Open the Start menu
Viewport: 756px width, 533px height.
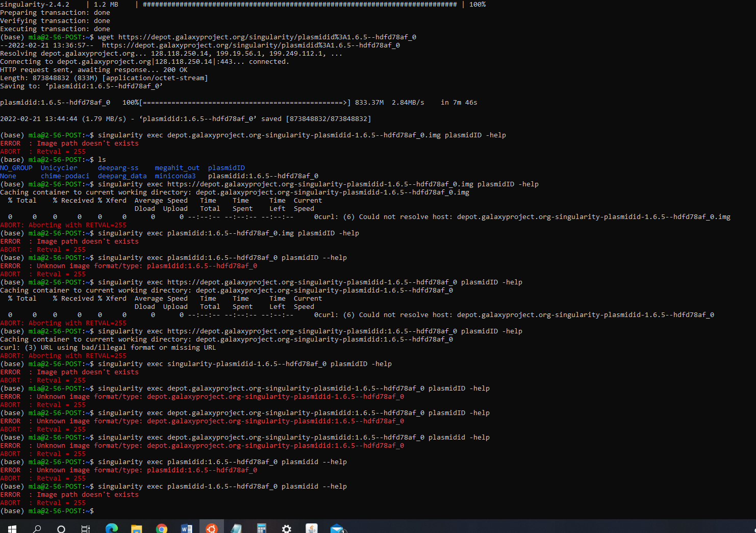point(12,528)
